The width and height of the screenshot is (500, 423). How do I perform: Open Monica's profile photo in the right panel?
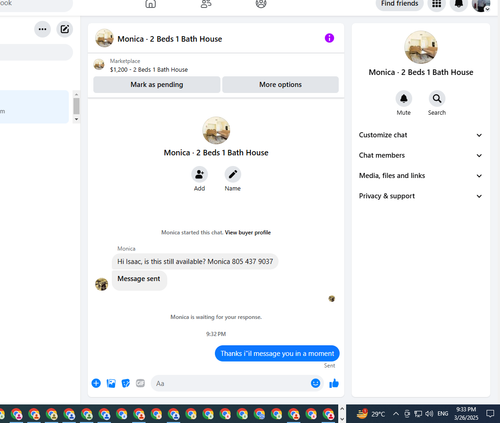point(421,47)
